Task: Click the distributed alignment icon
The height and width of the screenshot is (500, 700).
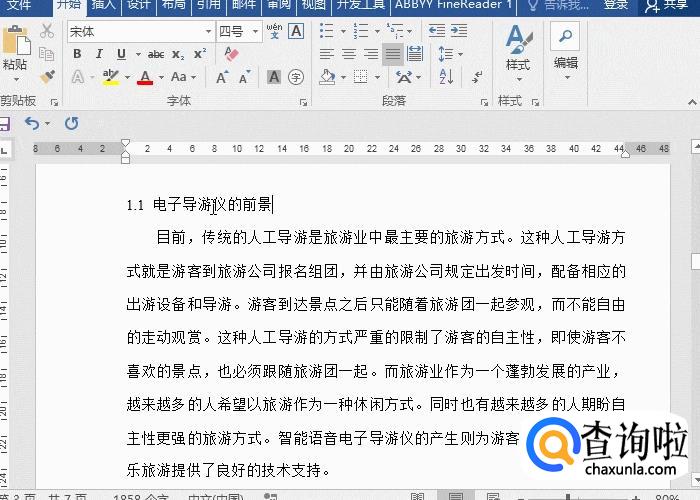Action: (415, 54)
